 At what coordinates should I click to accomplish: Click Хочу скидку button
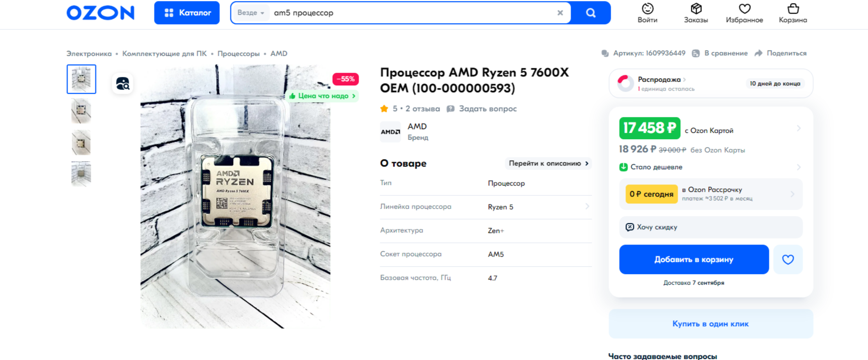click(711, 227)
